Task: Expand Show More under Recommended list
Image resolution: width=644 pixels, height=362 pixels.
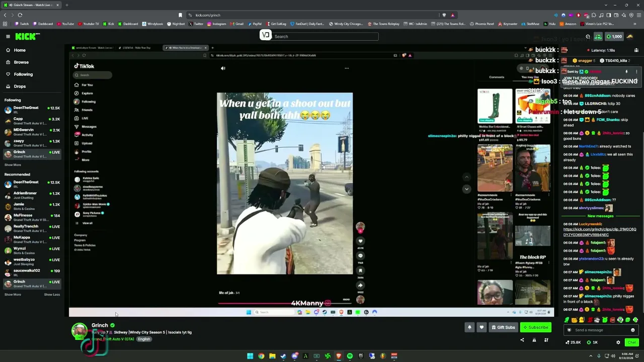Action: (x=13, y=295)
